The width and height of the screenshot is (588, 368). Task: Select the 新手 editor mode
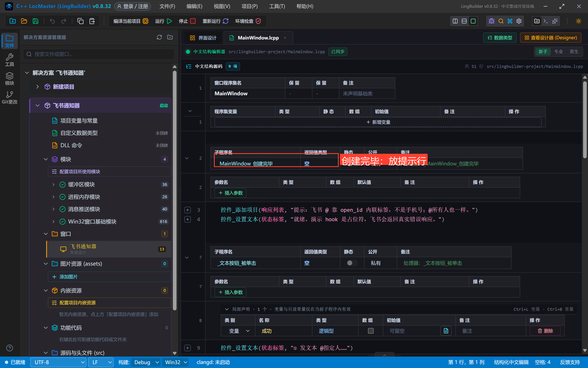543,52
